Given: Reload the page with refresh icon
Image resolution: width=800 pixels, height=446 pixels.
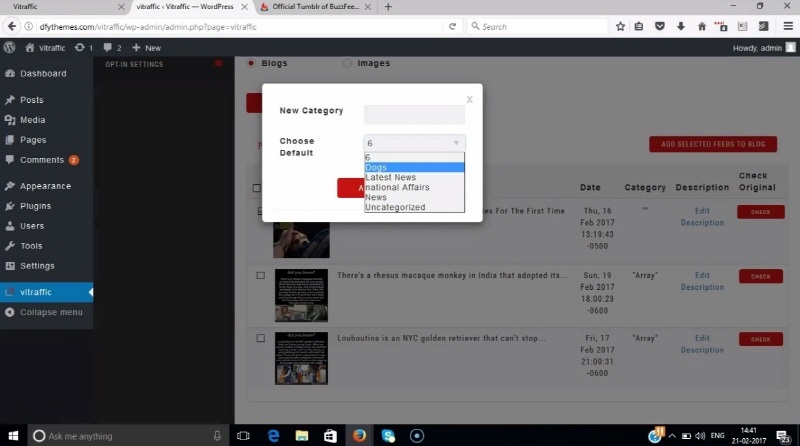Looking at the screenshot, I should click(x=452, y=27).
